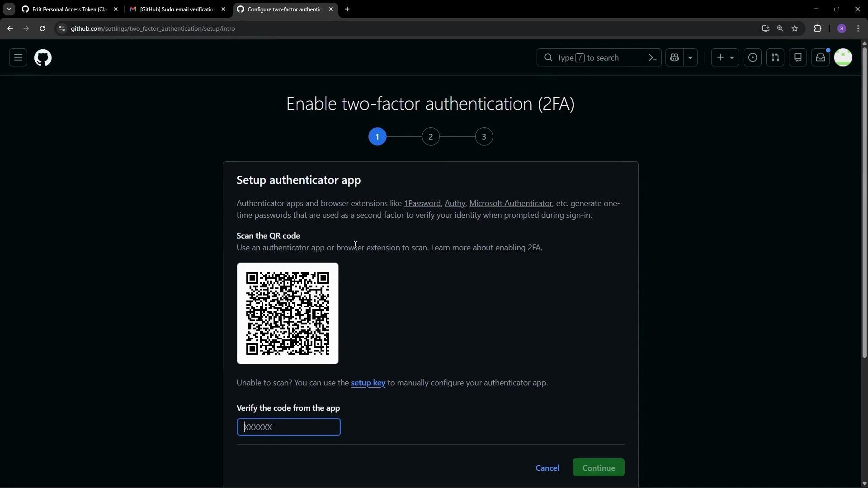The image size is (868, 488).
Task: Close the Configure two-factor tab
Action: point(331,9)
